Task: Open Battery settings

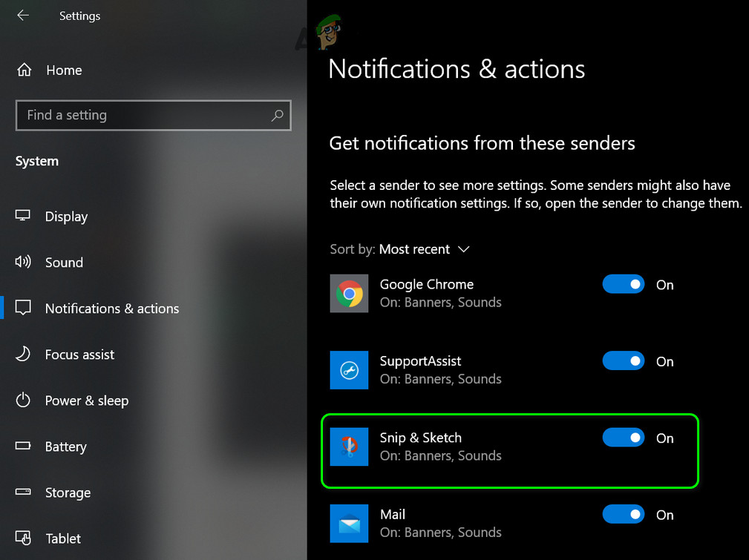Action: point(65,447)
